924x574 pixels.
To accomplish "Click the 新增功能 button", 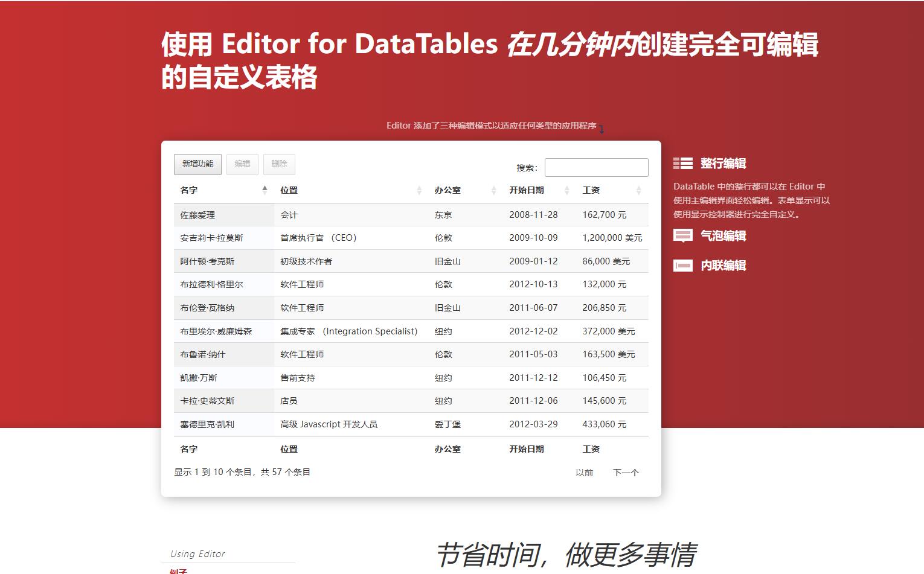I will pos(197,164).
